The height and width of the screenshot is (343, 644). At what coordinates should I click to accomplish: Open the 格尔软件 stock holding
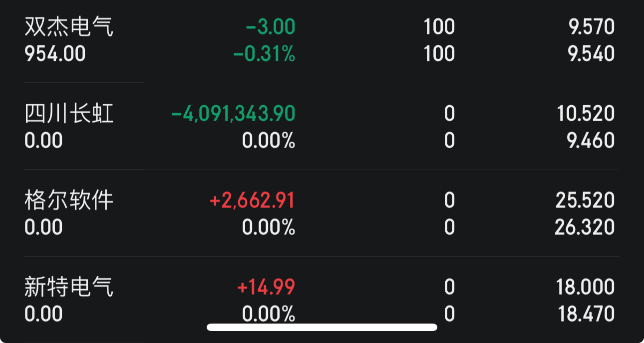(69, 200)
